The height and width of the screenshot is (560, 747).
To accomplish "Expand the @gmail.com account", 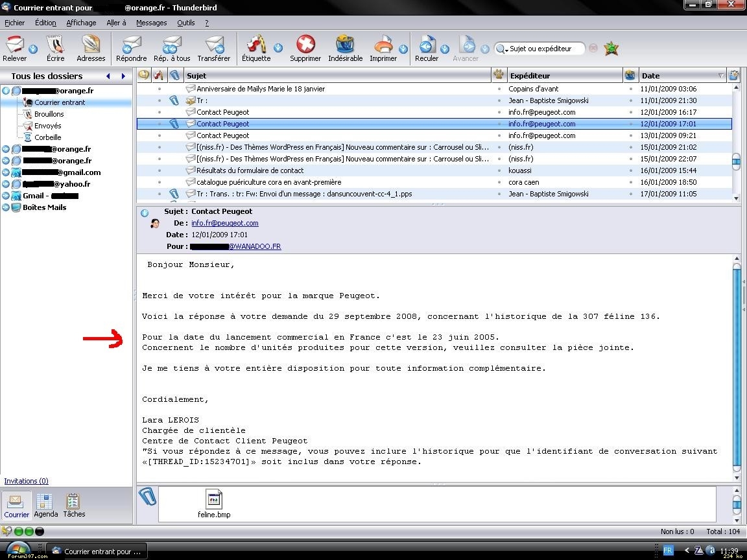I will 6,172.
